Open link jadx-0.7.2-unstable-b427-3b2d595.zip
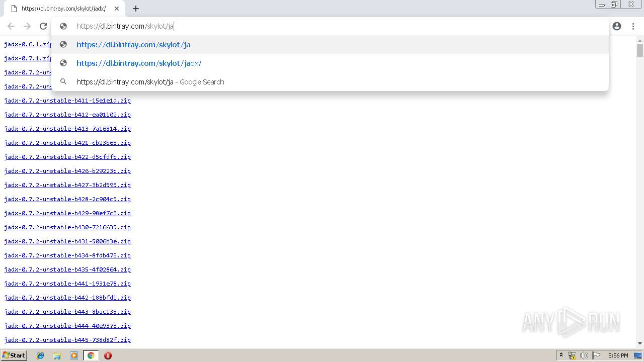 (67, 185)
